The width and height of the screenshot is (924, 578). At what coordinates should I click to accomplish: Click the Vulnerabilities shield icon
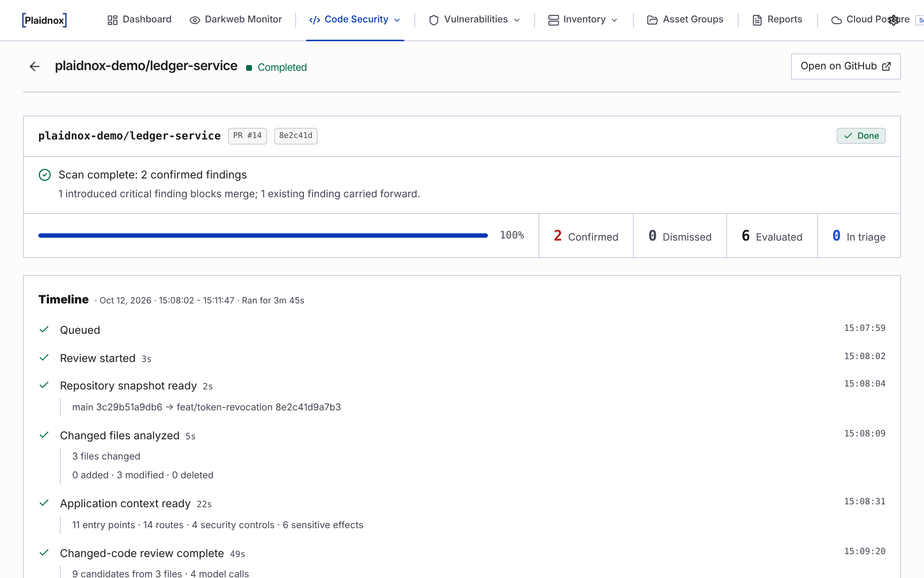pyautogui.click(x=434, y=20)
